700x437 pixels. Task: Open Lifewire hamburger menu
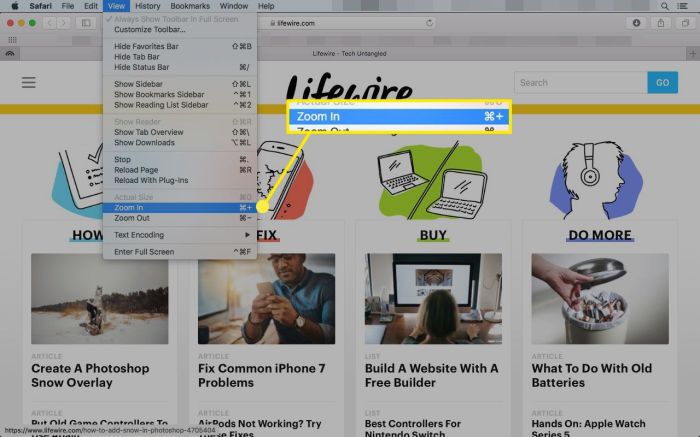29,82
